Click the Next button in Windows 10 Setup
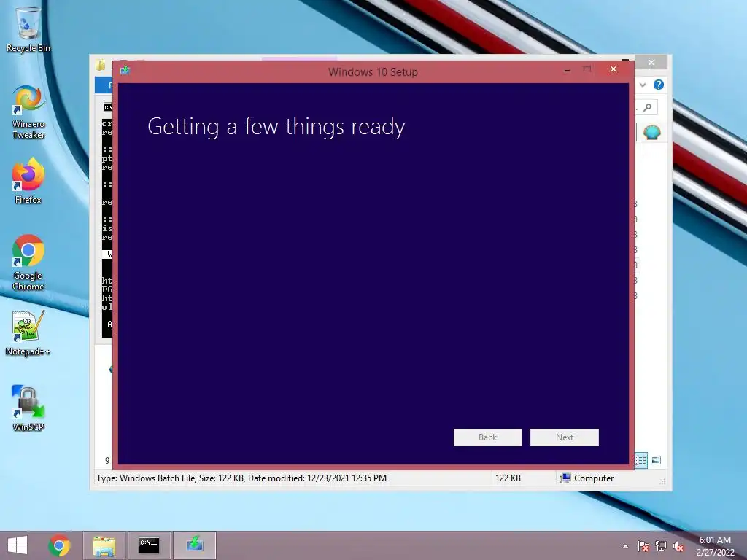Viewport: 747px width, 560px height. tap(564, 437)
